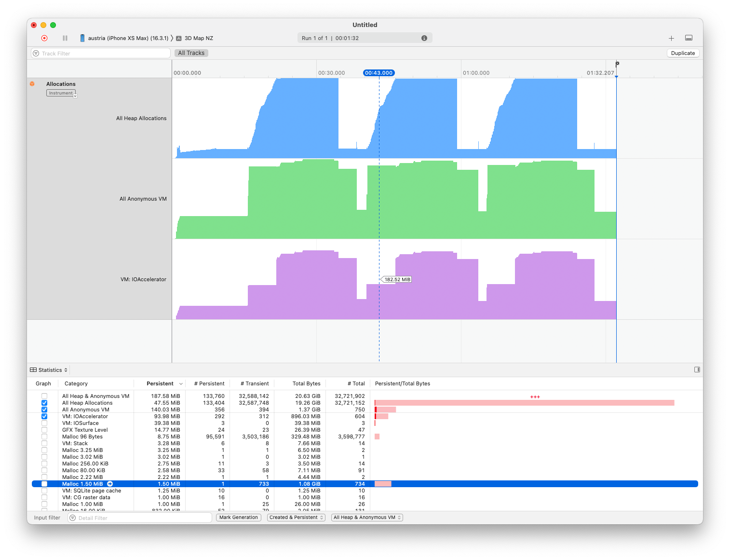This screenshot has width=730, height=560.
Task: Select the Malloc 3.25 MiB row
Action: point(365,450)
